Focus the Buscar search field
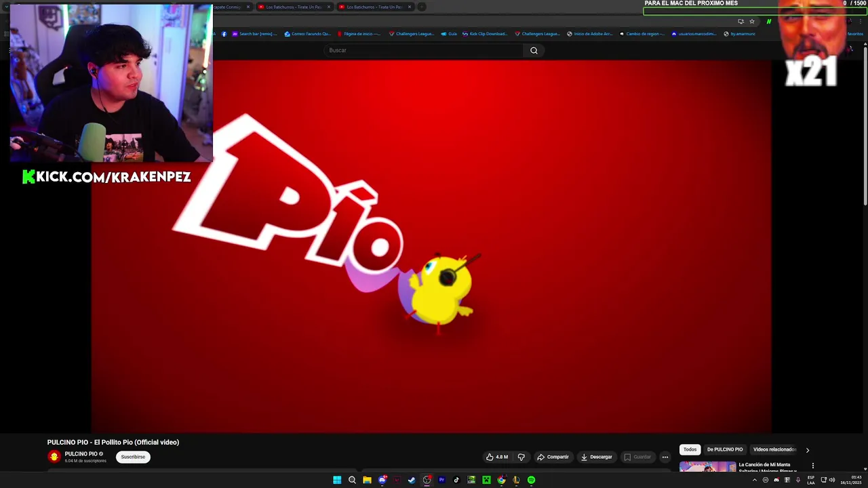Image resolution: width=868 pixels, height=488 pixels. [424, 50]
